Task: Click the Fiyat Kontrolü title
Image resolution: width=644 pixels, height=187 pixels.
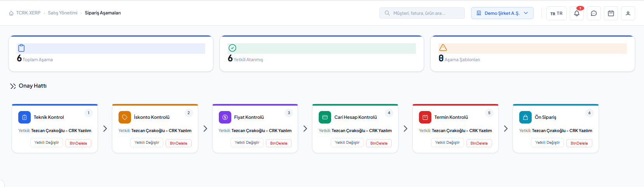Action: [249, 117]
